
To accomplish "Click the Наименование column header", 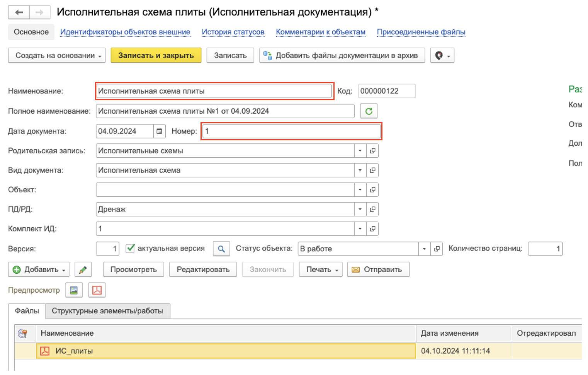I will [x=226, y=333].
